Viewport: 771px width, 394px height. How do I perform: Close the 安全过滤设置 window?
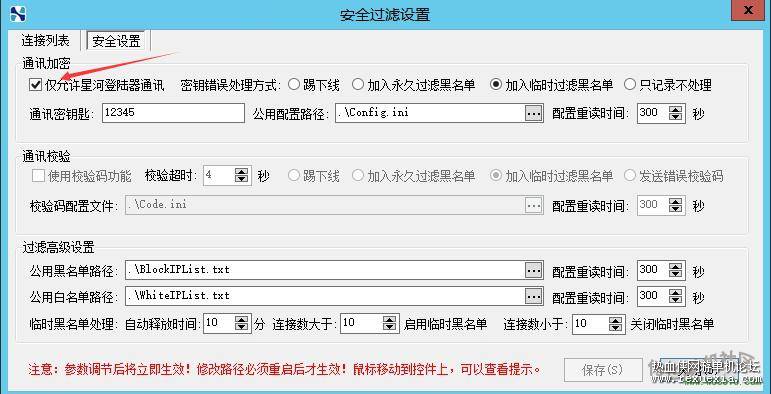[747, 10]
